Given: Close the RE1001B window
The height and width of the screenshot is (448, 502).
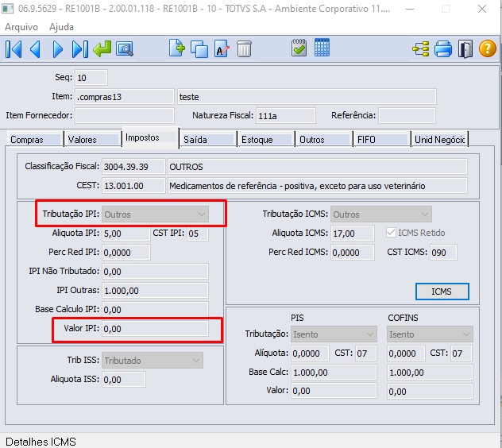Looking at the screenshot, I should (482, 9).
